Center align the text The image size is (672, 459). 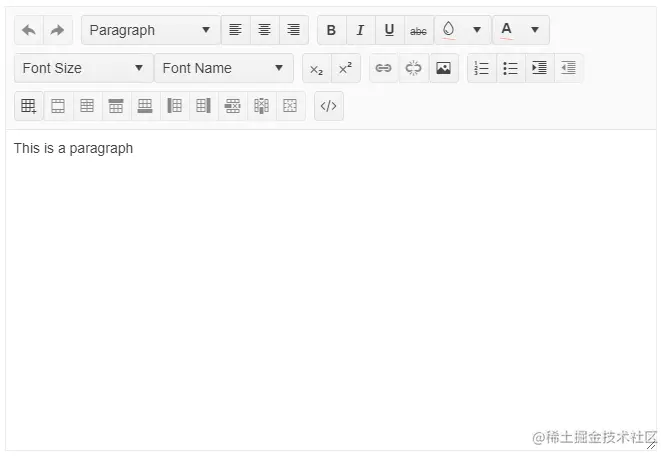click(x=264, y=30)
